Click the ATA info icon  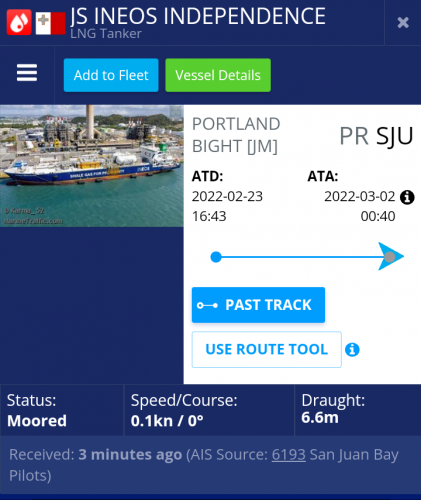coord(407,197)
